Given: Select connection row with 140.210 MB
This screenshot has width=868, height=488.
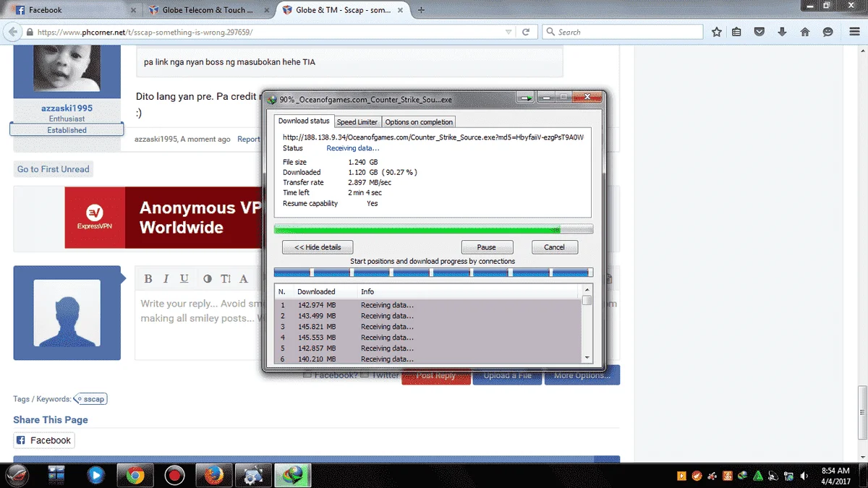Looking at the screenshot, I should pyautogui.click(x=427, y=359).
